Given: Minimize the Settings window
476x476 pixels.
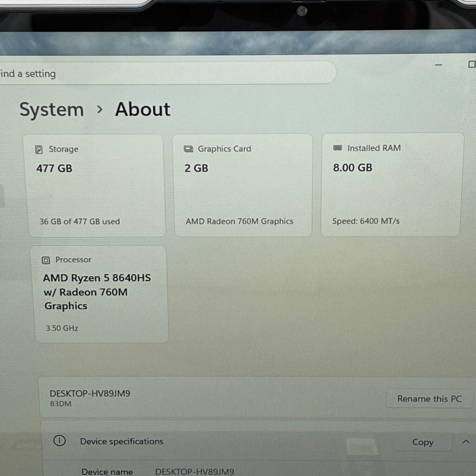Looking at the screenshot, I should pos(439,65).
